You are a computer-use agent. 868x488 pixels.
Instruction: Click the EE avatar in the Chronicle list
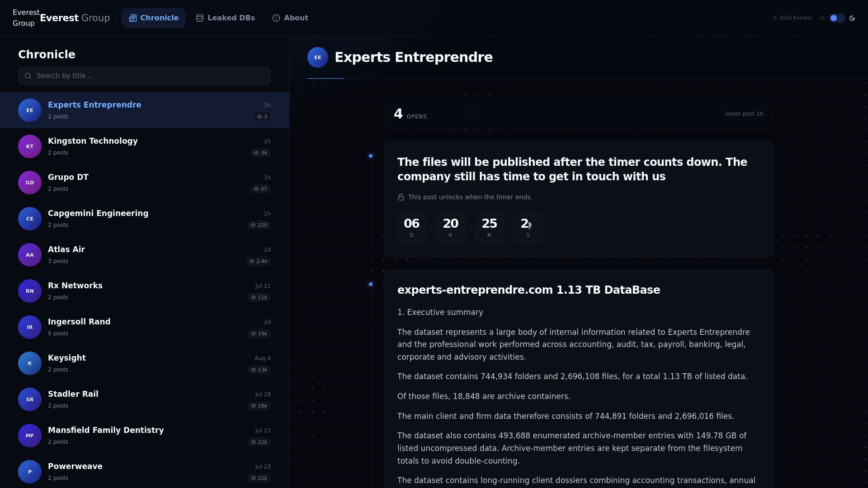pyautogui.click(x=30, y=110)
